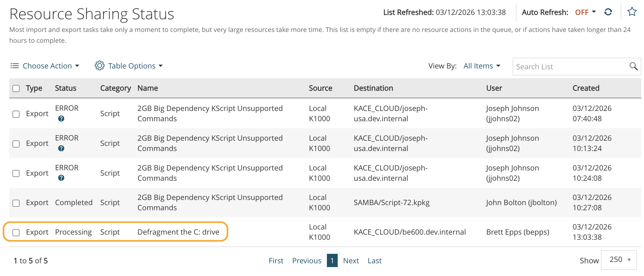The height and width of the screenshot is (276, 644).
Task: Jump to the Last page link
Action: coord(374,261)
